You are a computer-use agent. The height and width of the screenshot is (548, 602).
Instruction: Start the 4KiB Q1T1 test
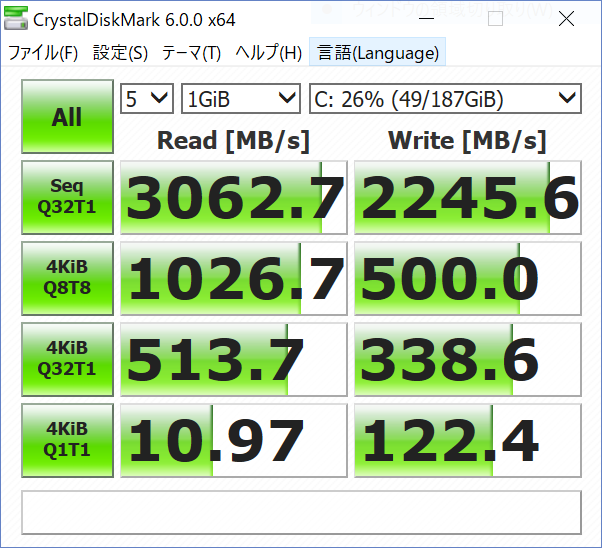pyautogui.click(x=67, y=440)
